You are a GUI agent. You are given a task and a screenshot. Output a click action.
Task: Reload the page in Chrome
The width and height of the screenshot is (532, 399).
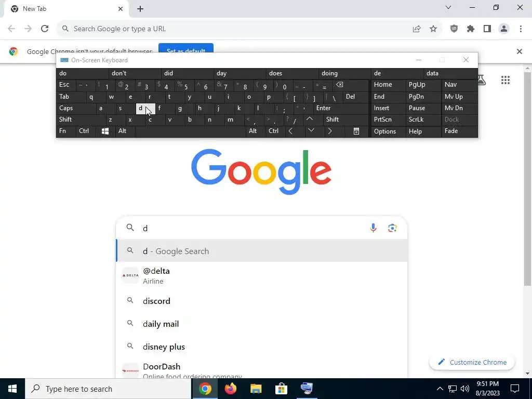(x=45, y=29)
